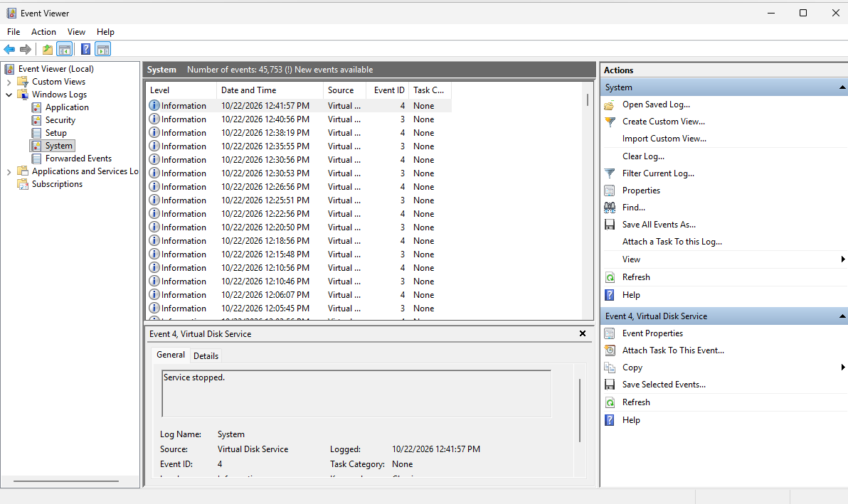
Task: Click the Find binoculars icon
Action: click(610, 208)
